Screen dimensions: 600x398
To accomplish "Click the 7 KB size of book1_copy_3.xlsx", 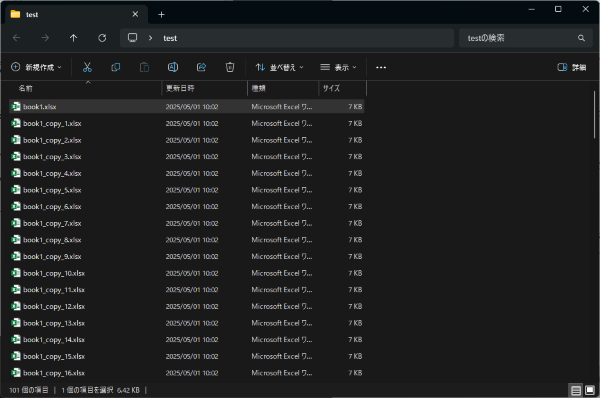I will [x=355, y=157].
